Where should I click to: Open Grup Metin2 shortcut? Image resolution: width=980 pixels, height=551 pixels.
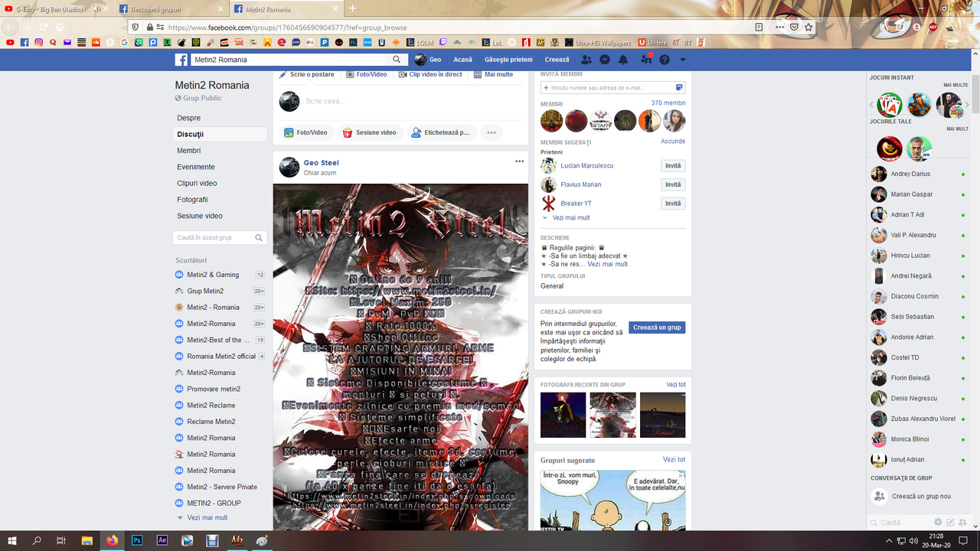[x=205, y=291]
